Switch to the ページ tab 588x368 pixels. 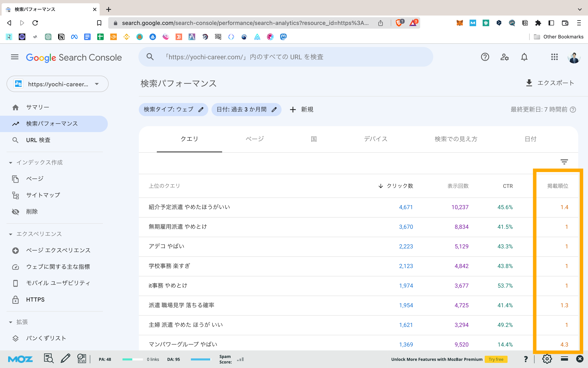click(x=254, y=139)
